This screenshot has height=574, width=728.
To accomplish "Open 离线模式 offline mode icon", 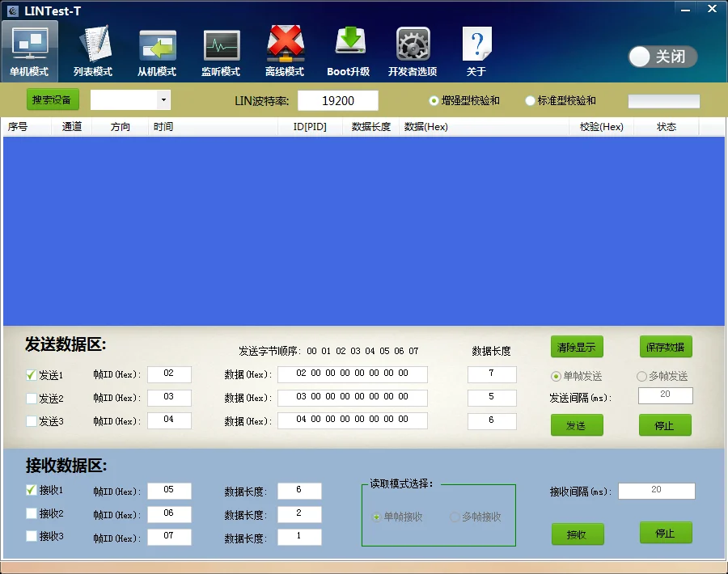I will 285,50.
